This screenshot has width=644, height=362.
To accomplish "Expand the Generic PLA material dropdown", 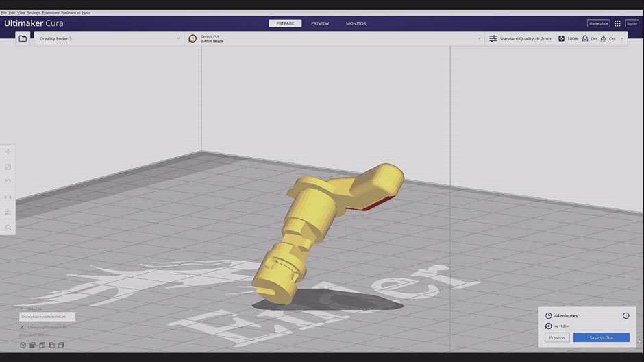I will click(334, 39).
